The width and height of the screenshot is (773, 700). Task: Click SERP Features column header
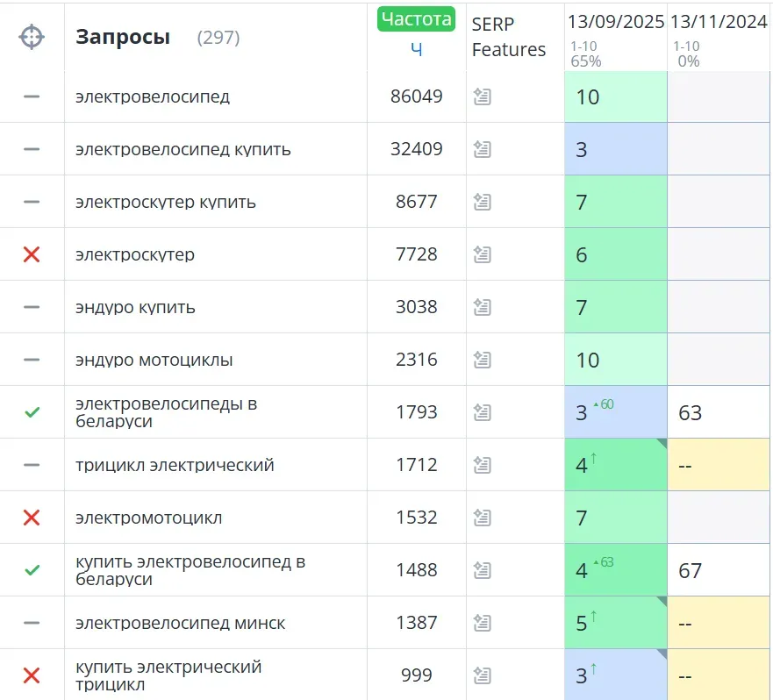click(508, 37)
